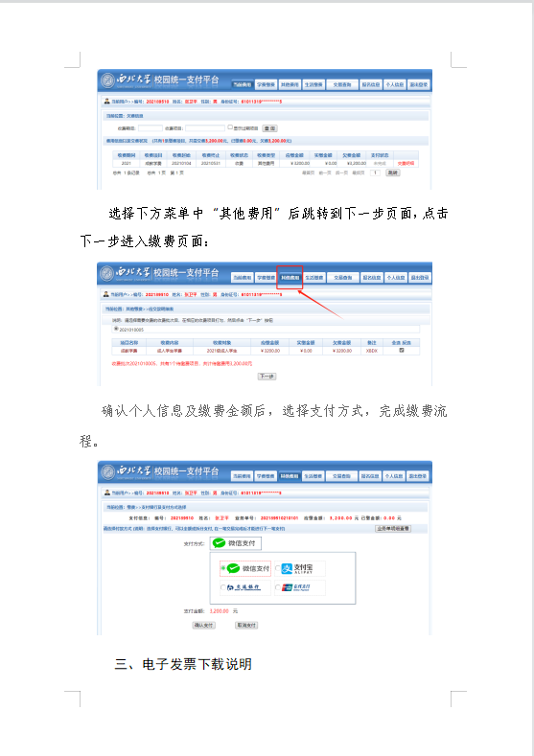Viewport: 534px width, 756px height.
Task: Open the red-boxed 其他费用 tab
Action: [x=290, y=278]
